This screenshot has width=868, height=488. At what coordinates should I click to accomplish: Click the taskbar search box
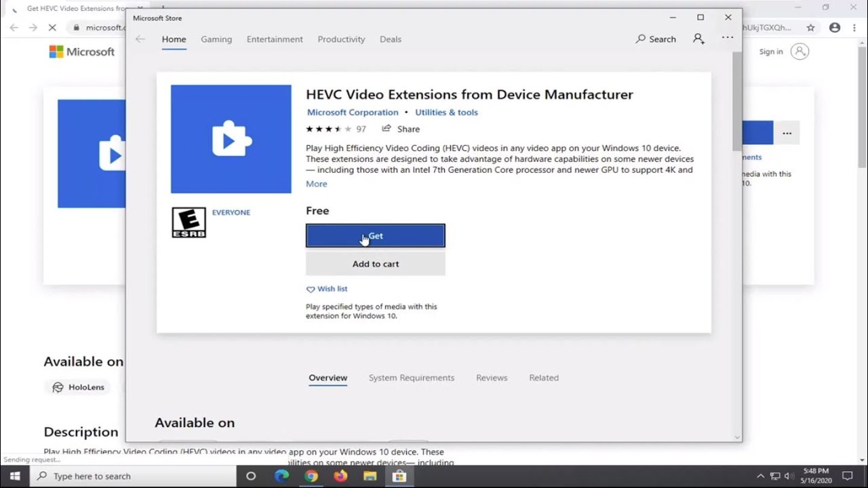coord(134,476)
